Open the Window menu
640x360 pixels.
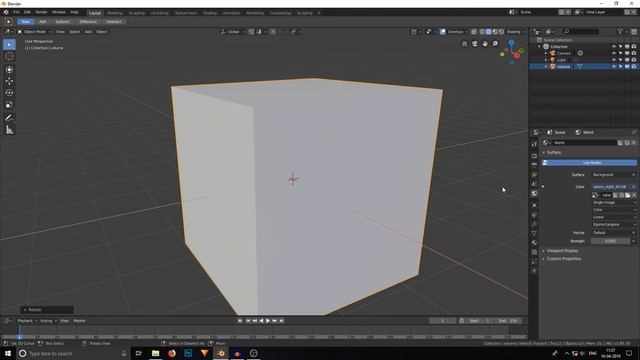click(x=59, y=12)
